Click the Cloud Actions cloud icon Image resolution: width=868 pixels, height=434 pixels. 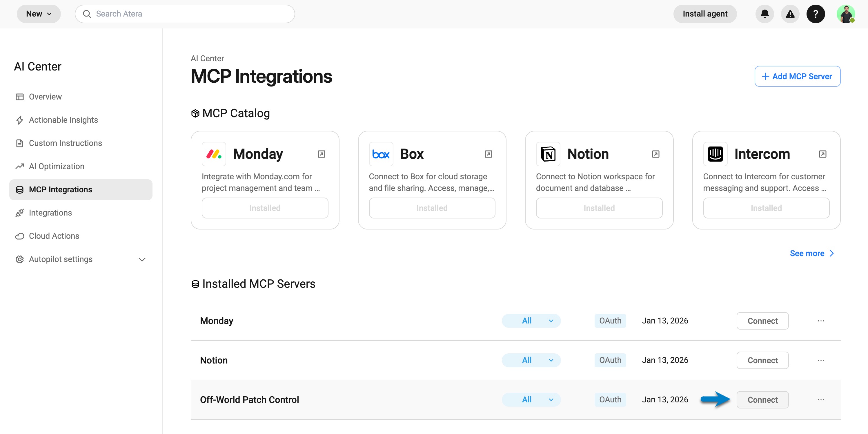19,236
